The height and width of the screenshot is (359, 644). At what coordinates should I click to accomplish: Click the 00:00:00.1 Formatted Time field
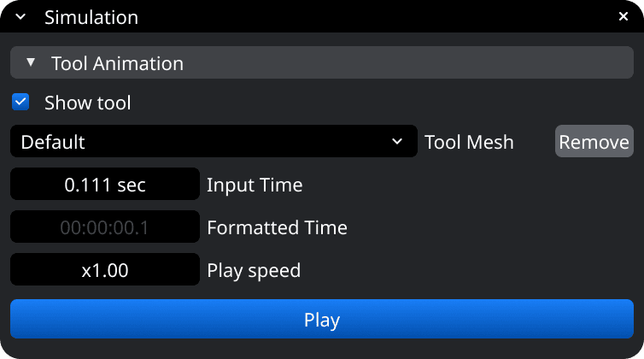105,227
